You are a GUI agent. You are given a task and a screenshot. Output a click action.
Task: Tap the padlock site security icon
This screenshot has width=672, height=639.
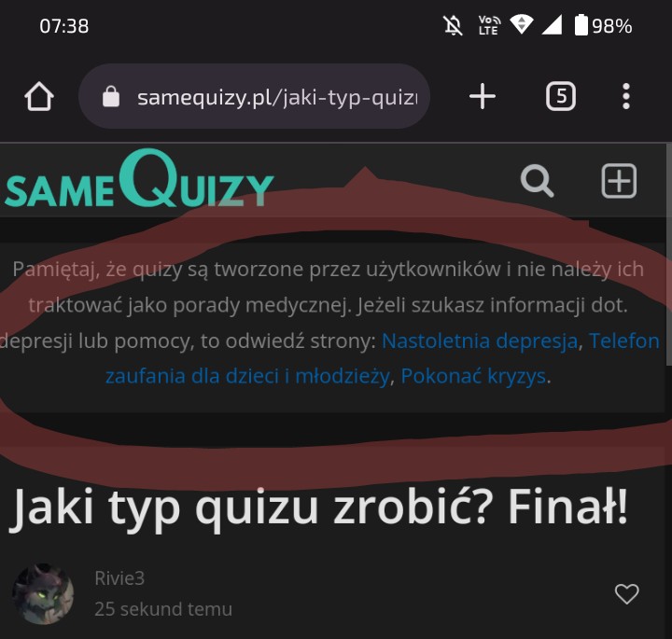coord(111,96)
